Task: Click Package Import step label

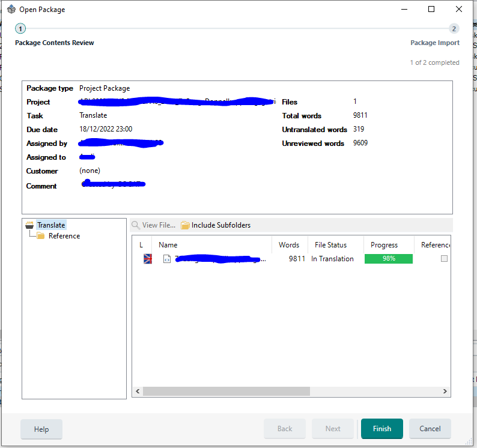Action: tap(435, 43)
